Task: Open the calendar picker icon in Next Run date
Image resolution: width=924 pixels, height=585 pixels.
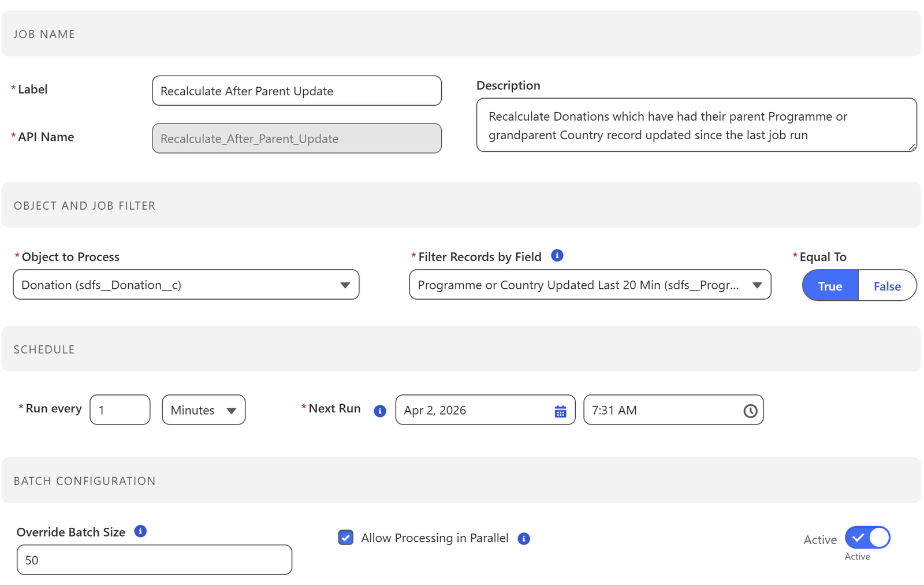Action: [x=560, y=411]
